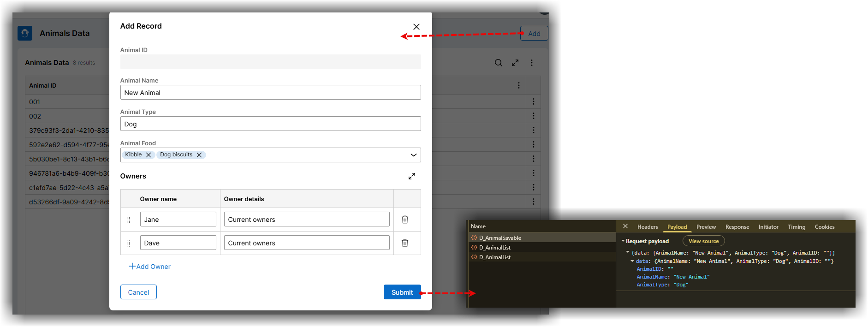Show the Timing tab
This screenshot has height=327, width=868.
797,227
